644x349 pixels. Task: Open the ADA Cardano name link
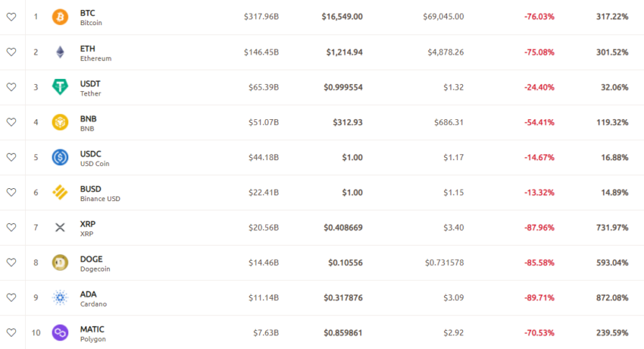pos(93,299)
